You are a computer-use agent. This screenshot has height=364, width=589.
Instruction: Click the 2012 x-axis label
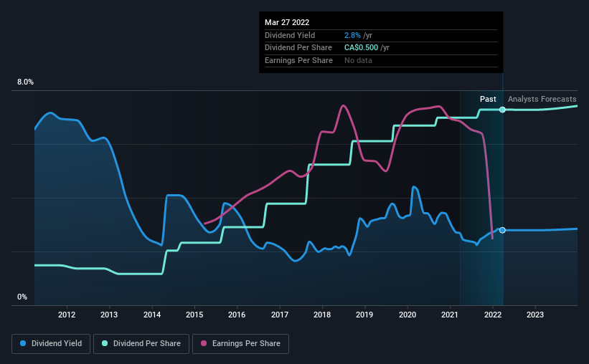pyautogui.click(x=67, y=315)
